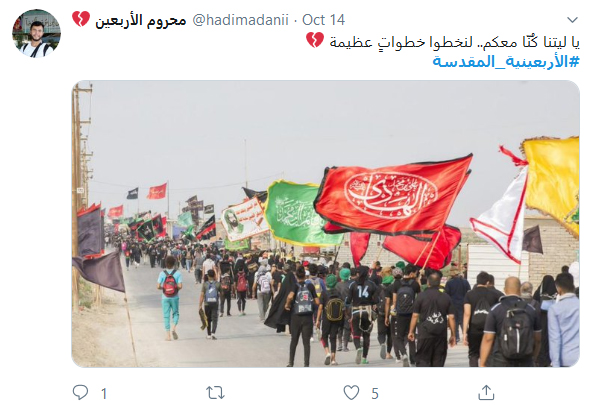The image size is (592, 411).
Task: Visit the @hadimadanii handle link
Action: (x=240, y=20)
